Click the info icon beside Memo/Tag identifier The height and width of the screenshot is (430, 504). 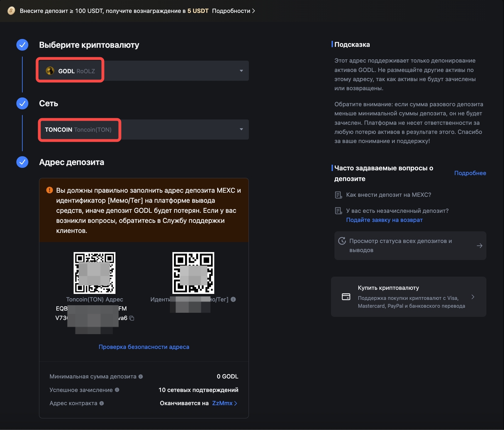click(x=233, y=299)
